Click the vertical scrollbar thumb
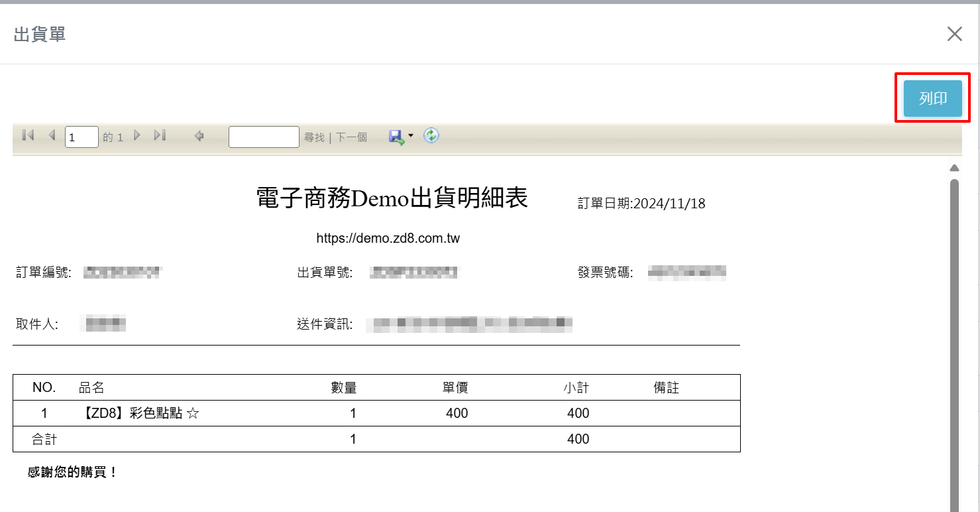980x512 pixels. coord(954,332)
